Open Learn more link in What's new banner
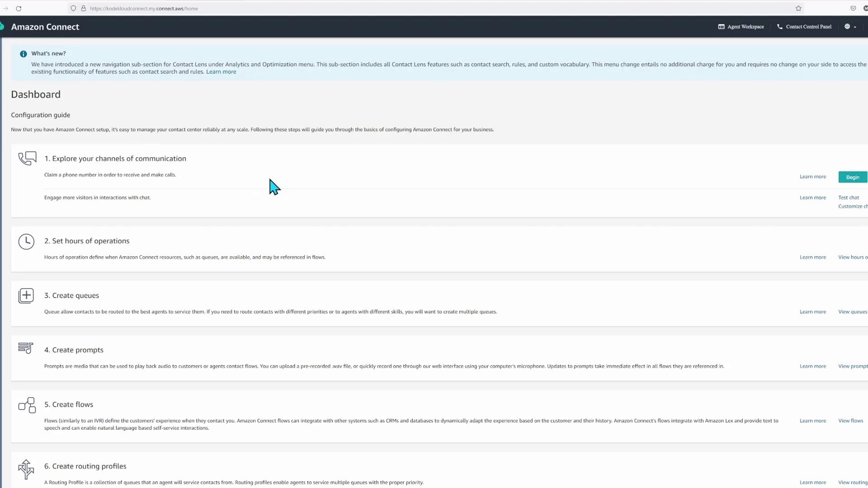The height and width of the screenshot is (488, 868). click(221, 72)
